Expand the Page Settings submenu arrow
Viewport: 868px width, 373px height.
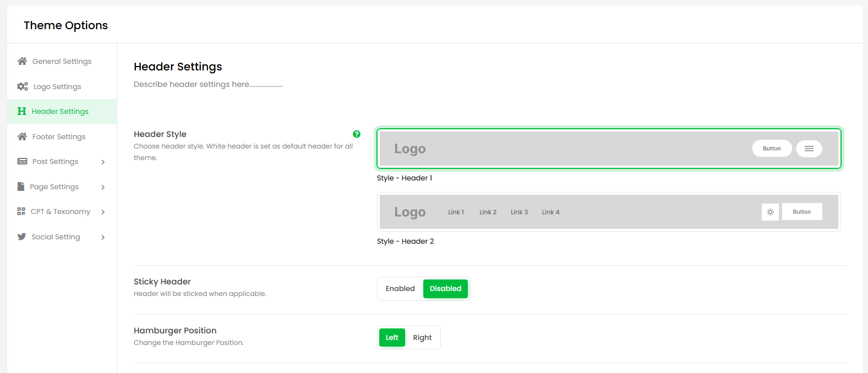click(x=103, y=187)
